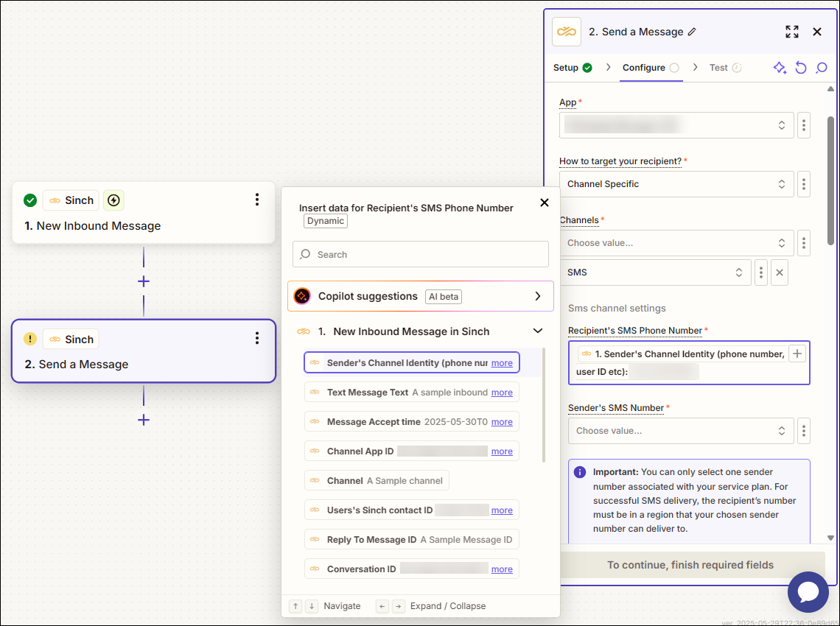Click the Search field in the Insert data dialog
This screenshot has height=626, width=840.
tap(420, 254)
